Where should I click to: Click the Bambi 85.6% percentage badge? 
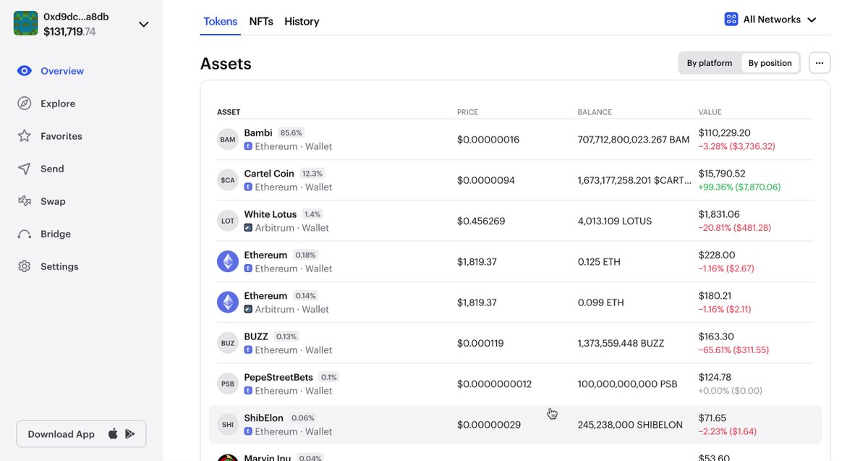(x=291, y=133)
